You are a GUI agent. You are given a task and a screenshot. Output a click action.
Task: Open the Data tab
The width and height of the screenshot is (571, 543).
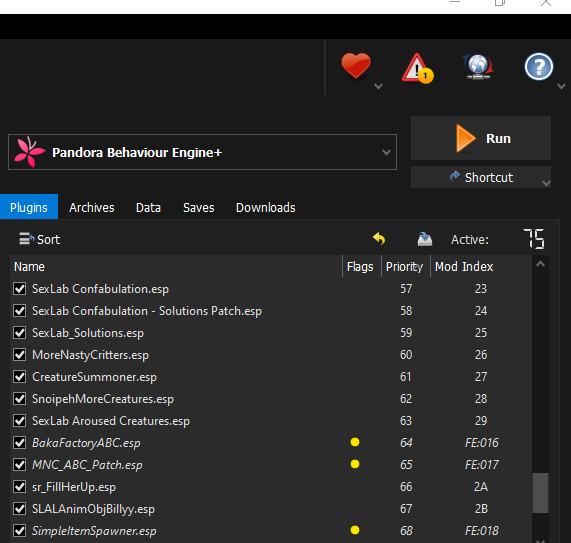click(x=148, y=207)
